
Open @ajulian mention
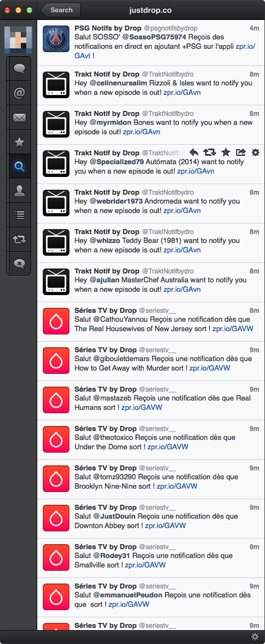pyautogui.click(x=106, y=280)
